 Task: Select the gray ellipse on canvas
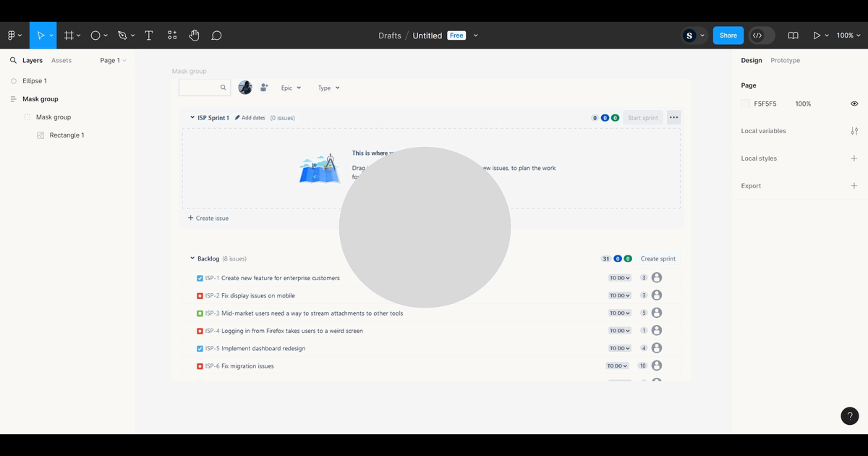pos(425,227)
